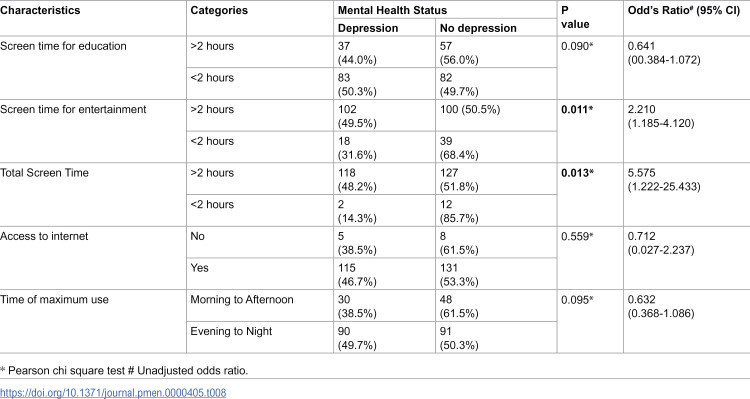Select the Time of maximum use label
The width and height of the screenshot is (750, 399).
55,299
